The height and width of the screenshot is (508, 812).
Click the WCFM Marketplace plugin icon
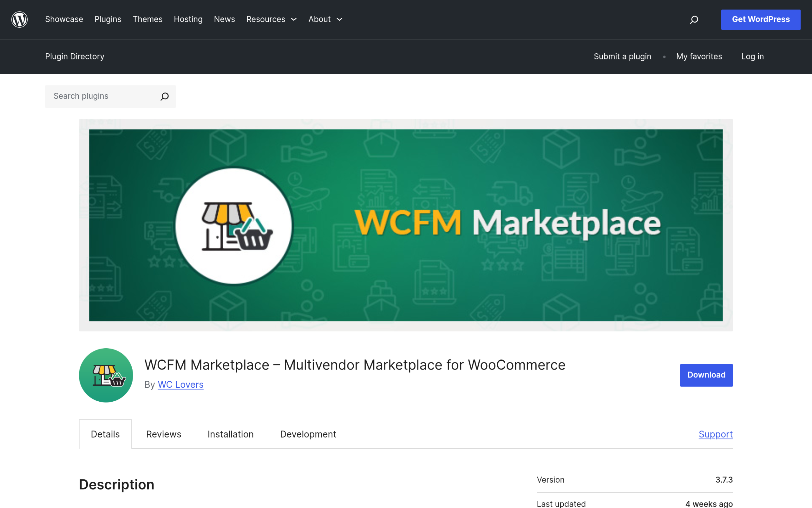tap(106, 375)
